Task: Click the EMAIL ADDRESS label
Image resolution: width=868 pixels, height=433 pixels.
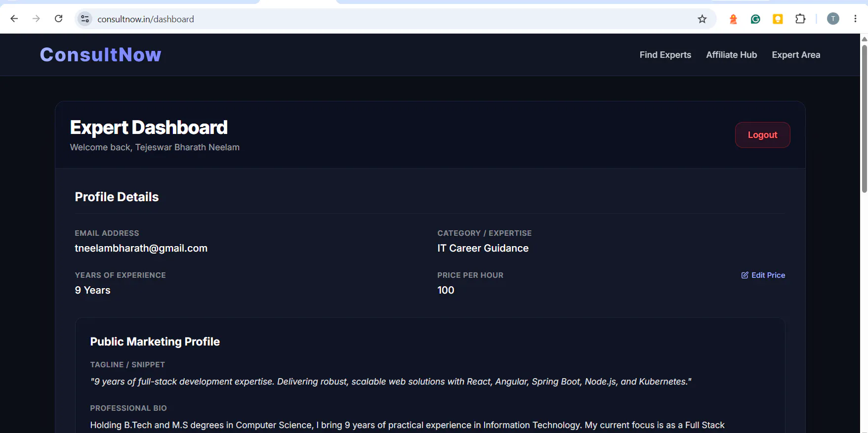Action: pyautogui.click(x=107, y=233)
